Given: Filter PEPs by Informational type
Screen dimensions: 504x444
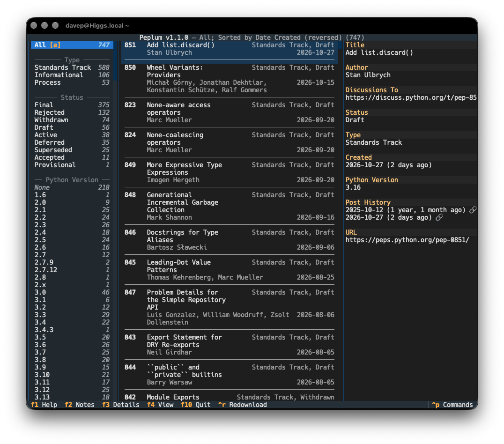Looking at the screenshot, I should [72, 75].
